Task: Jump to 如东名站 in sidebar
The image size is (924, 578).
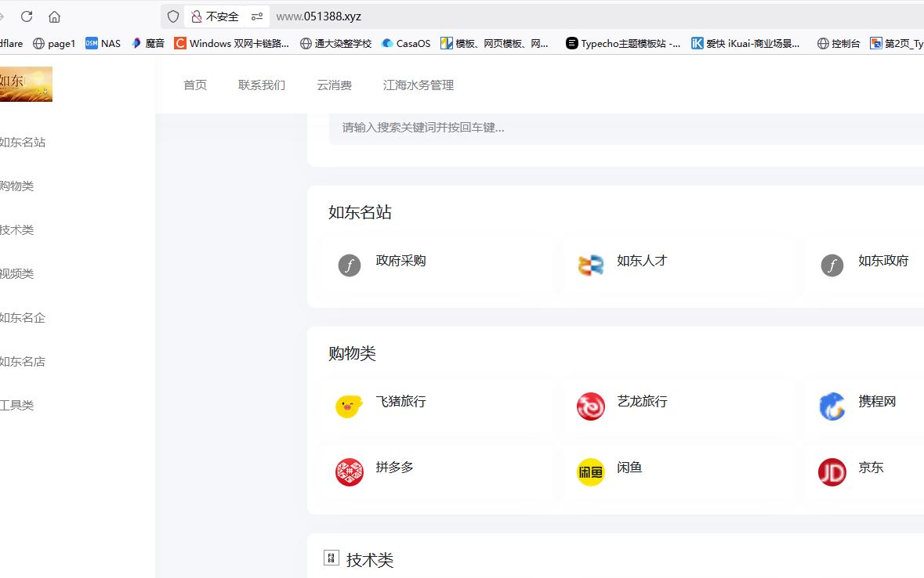Action: 23,143
